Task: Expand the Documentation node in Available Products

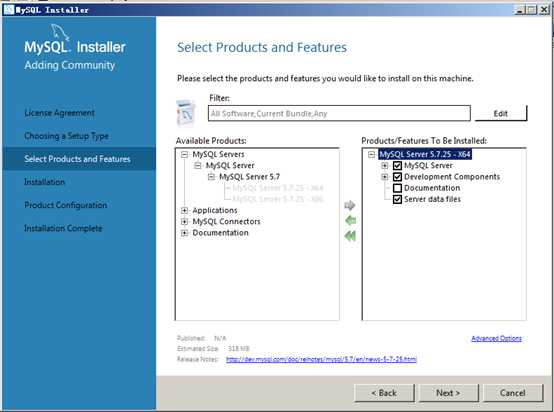Action: 184,233
